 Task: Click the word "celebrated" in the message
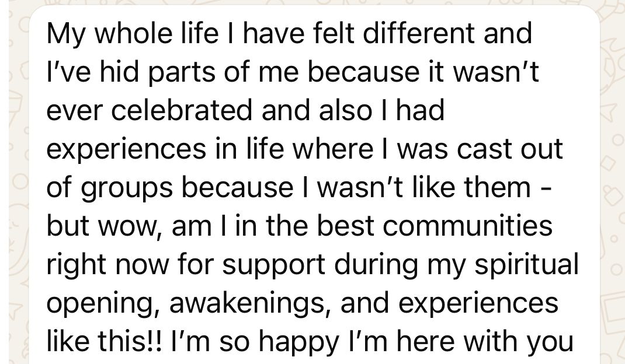click(182, 110)
